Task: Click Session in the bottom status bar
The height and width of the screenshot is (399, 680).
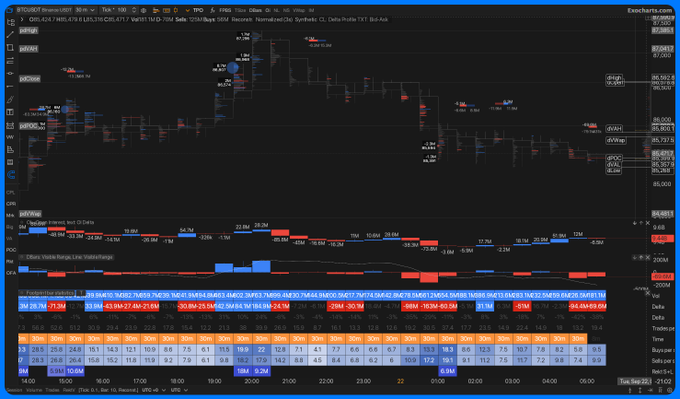Action: [14, 390]
